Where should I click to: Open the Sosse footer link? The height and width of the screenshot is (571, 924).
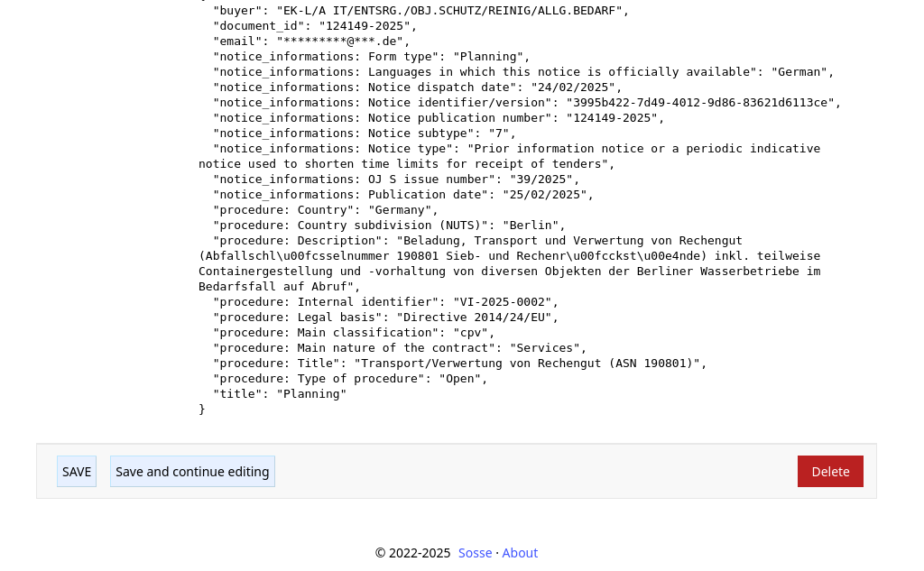(475, 553)
